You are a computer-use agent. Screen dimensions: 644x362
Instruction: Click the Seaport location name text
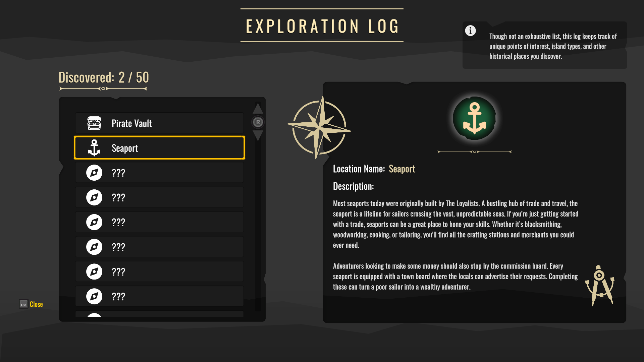401,169
